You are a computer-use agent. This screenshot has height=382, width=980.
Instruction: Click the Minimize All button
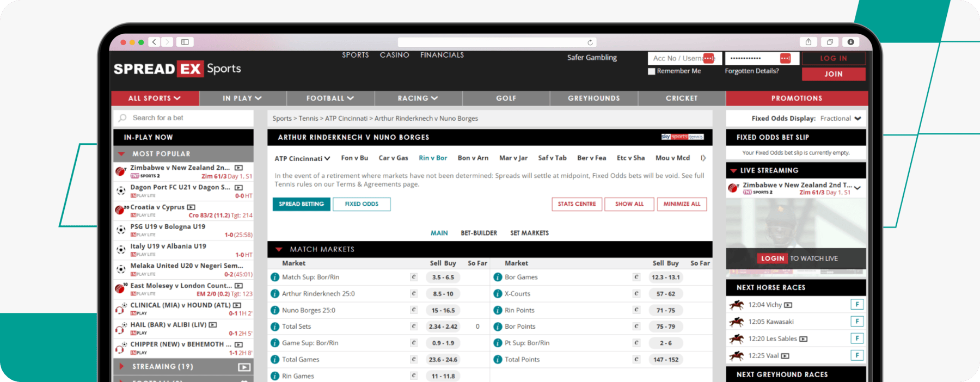click(x=682, y=204)
